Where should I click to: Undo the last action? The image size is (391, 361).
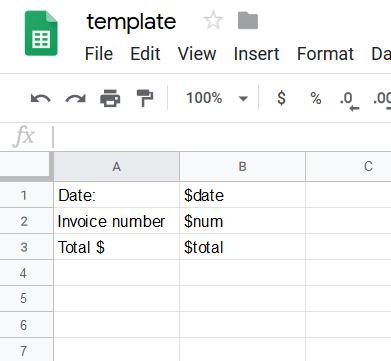tap(41, 98)
